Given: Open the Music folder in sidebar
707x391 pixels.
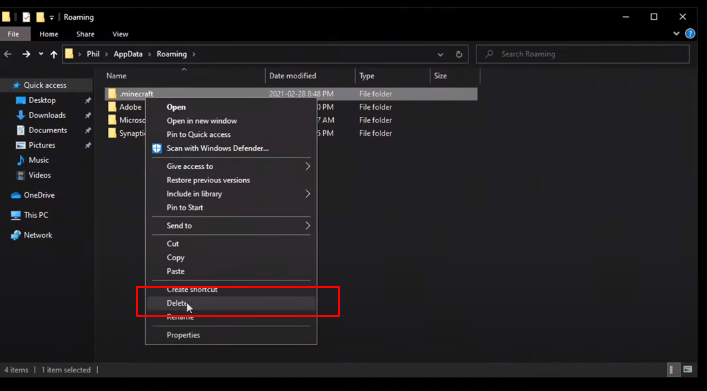Looking at the screenshot, I should pos(38,160).
